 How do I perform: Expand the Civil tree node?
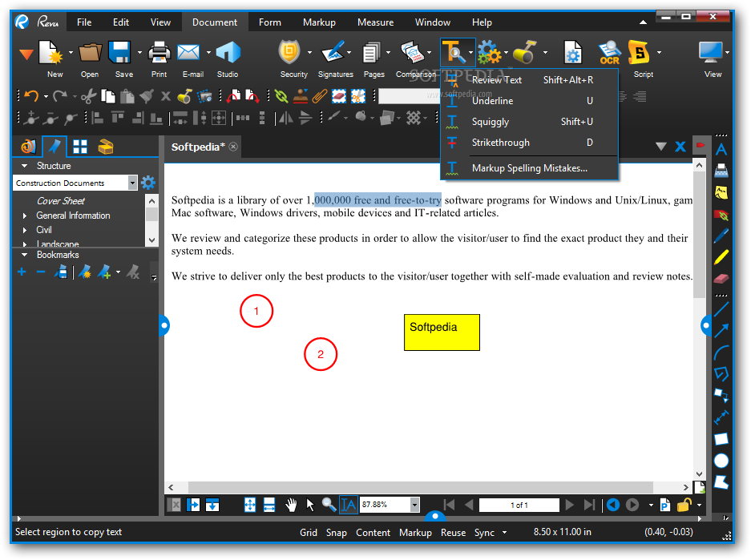click(25, 230)
